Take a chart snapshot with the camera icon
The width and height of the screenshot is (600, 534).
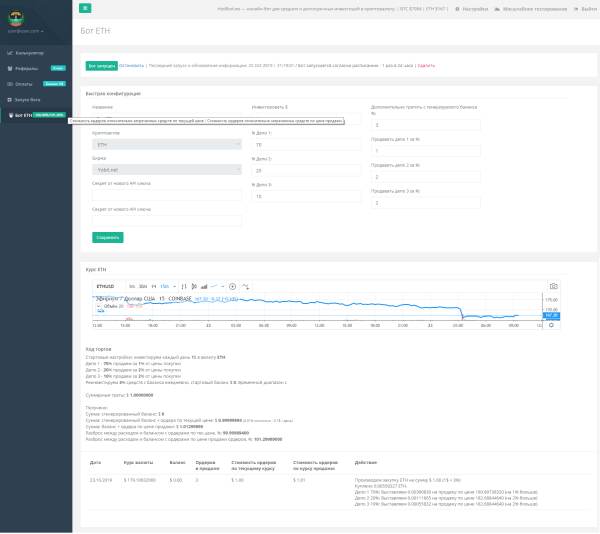coord(553,286)
